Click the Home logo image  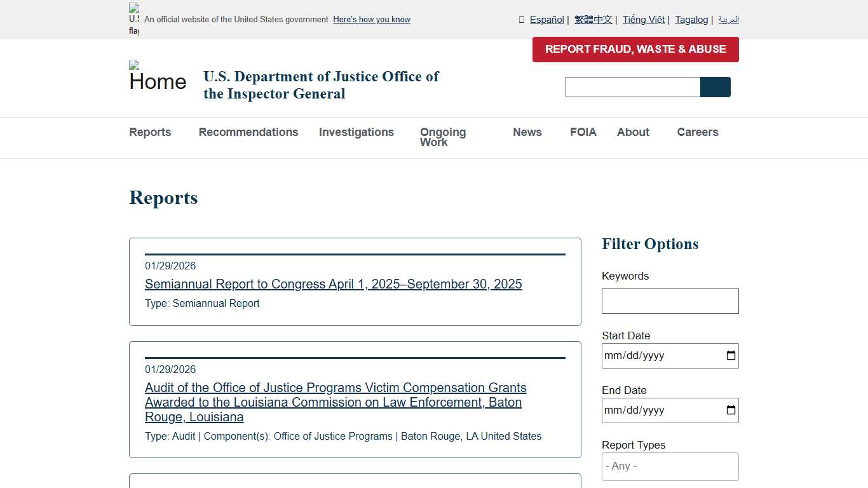click(158, 78)
